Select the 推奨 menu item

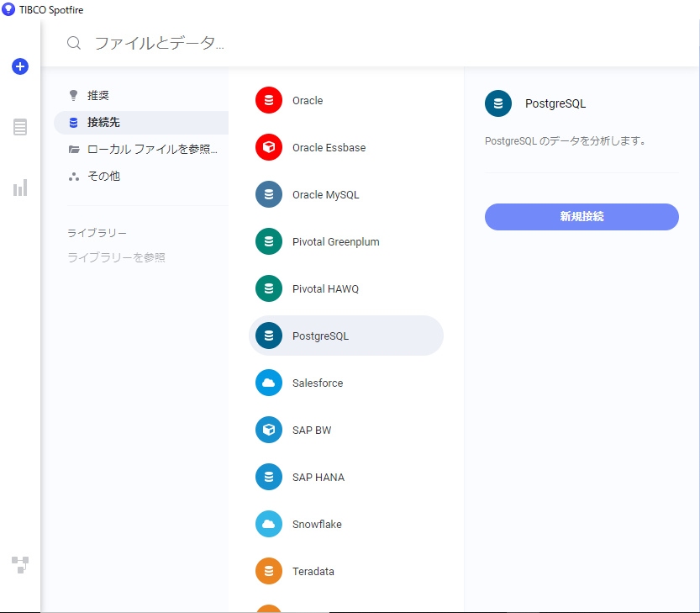click(141, 96)
